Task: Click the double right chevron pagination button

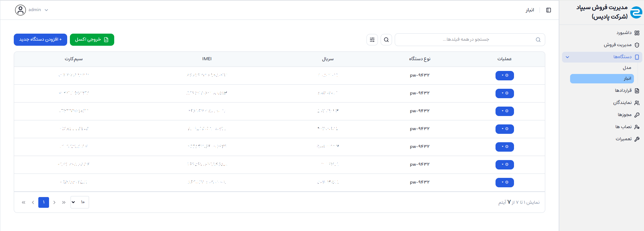Action: point(64,202)
